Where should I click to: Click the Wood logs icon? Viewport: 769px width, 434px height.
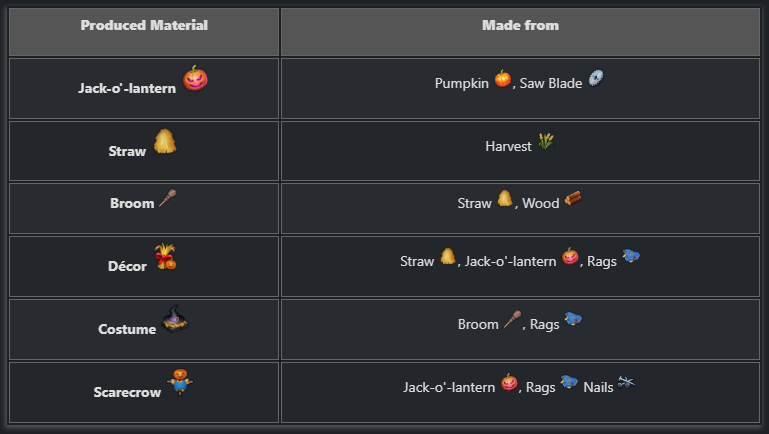(x=573, y=198)
